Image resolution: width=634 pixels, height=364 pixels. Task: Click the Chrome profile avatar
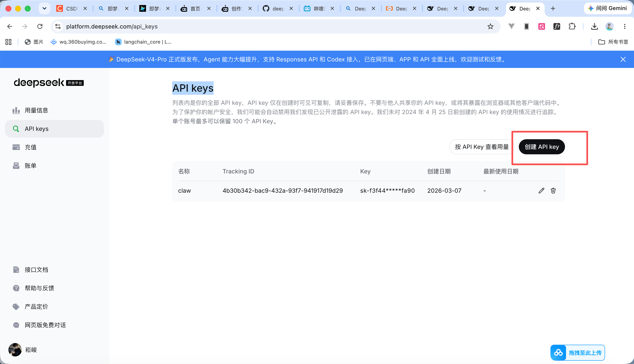609,26
